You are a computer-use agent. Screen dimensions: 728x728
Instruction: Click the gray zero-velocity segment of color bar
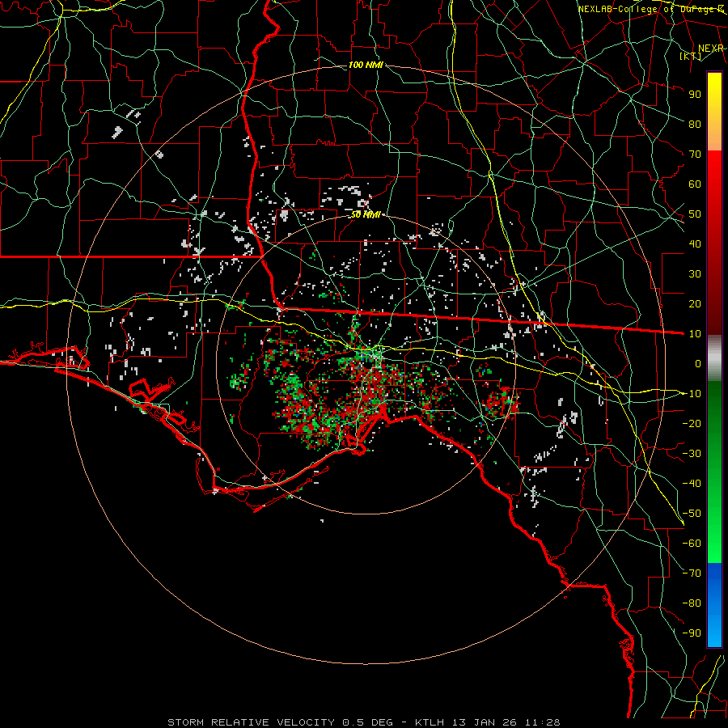[714, 358]
